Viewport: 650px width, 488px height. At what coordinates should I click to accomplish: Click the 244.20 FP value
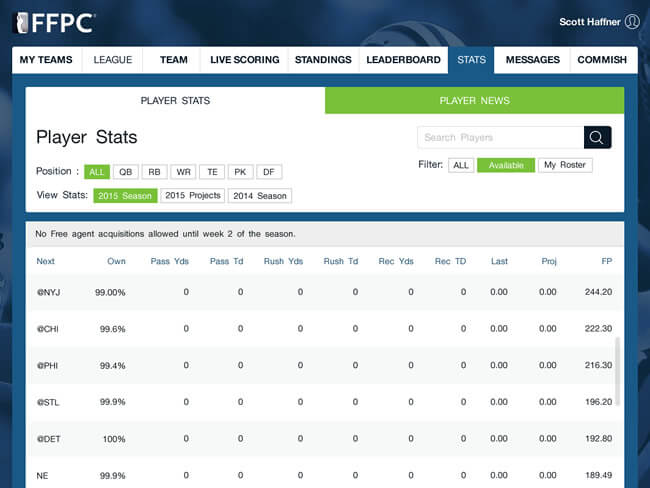(598, 292)
